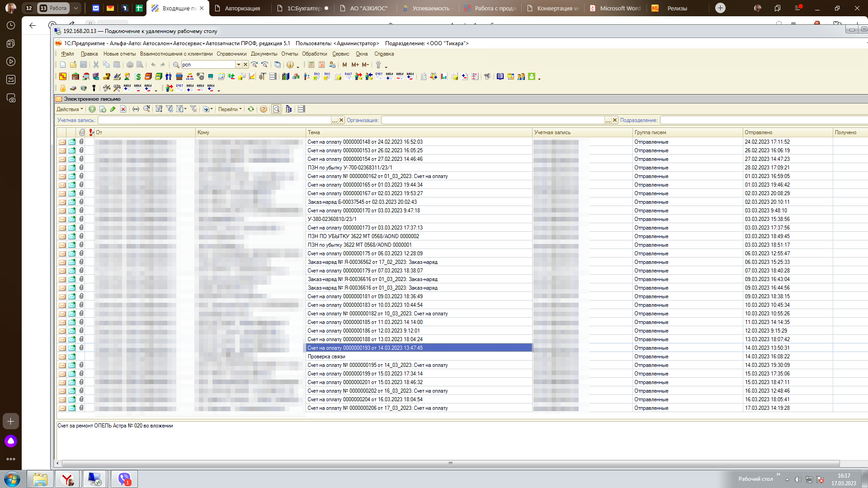
Task: Click the Print icon in main toolbar
Action: [x=130, y=65]
